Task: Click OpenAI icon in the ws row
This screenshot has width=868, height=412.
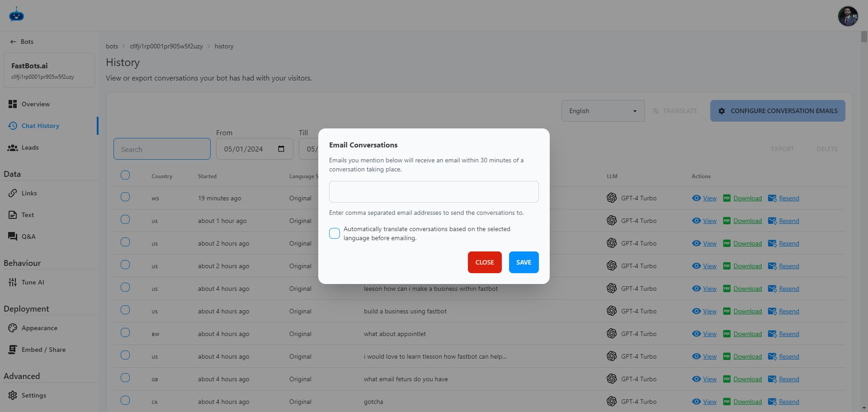Action: (612, 198)
